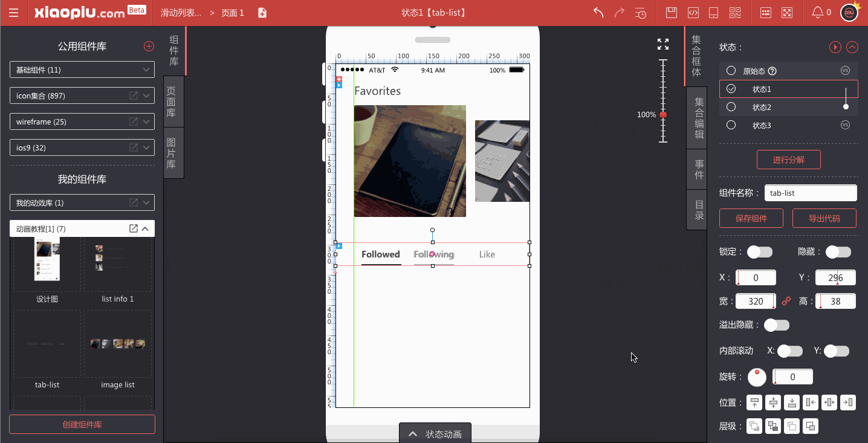Select the 原始态 state radio

tap(731, 71)
